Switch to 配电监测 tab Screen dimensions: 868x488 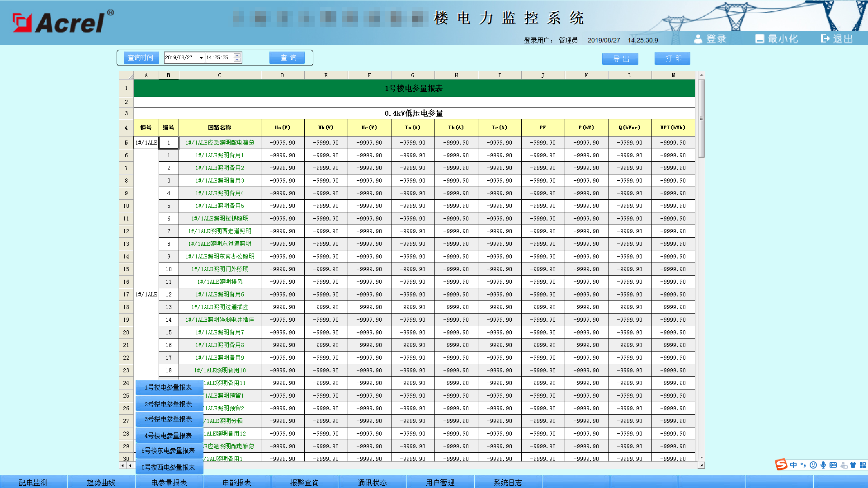point(33,482)
